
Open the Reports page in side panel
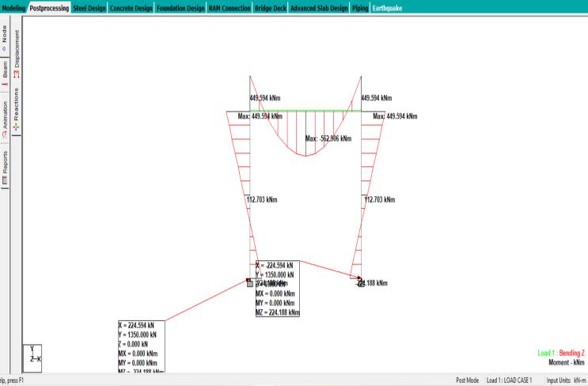[5, 168]
